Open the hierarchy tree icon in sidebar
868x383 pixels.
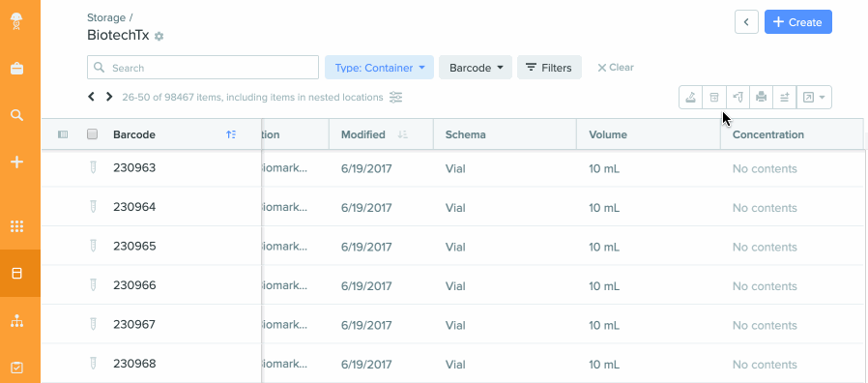pos(17,320)
